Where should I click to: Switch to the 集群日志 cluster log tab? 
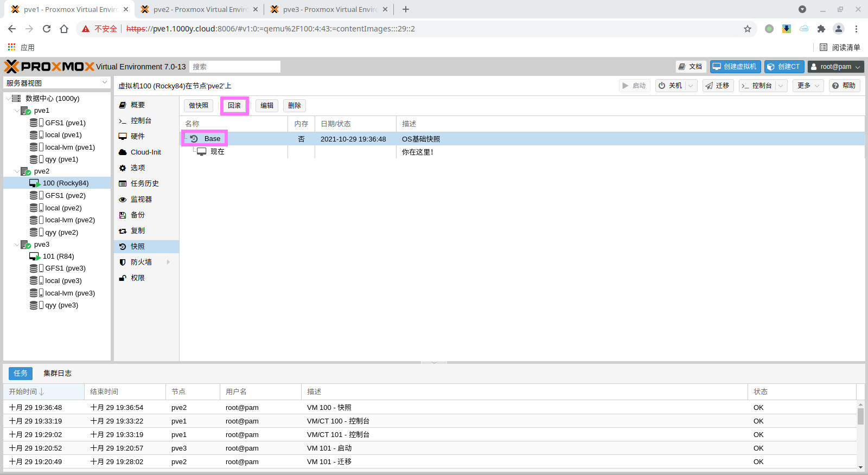[58, 374]
